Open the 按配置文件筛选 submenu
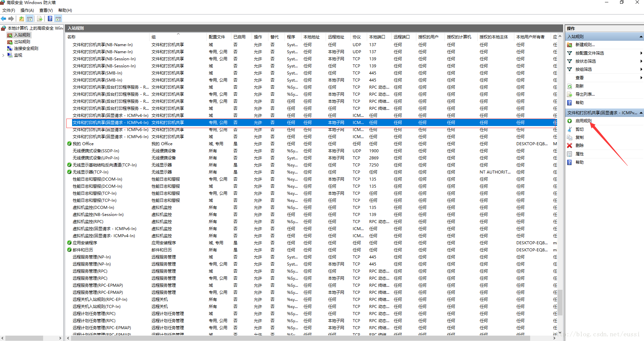Screen dimensions: 644x341 click(x=589, y=53)
